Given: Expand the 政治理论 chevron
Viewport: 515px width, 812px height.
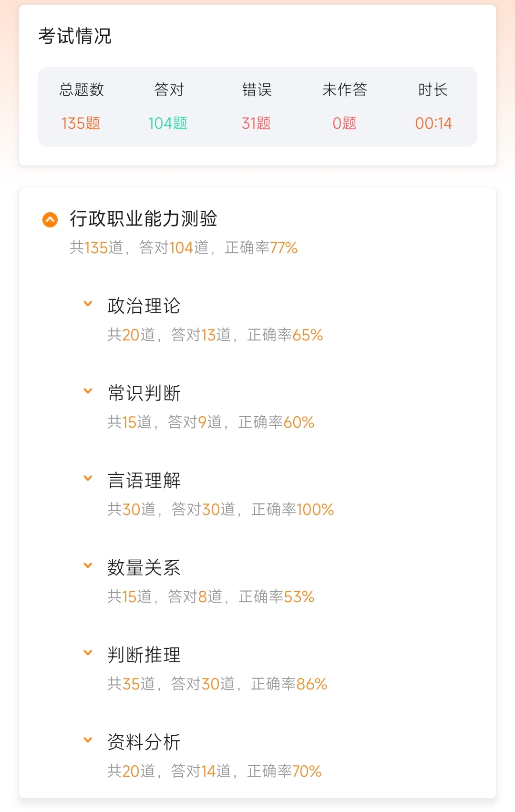Looking at the screenshot, I should click(x=88, y=304).
